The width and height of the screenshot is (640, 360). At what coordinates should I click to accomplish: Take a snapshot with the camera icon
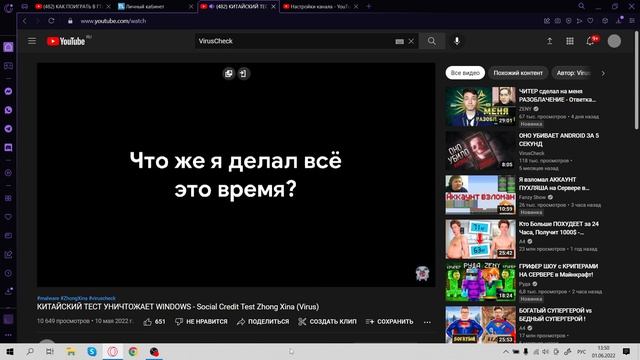[558, 21]
